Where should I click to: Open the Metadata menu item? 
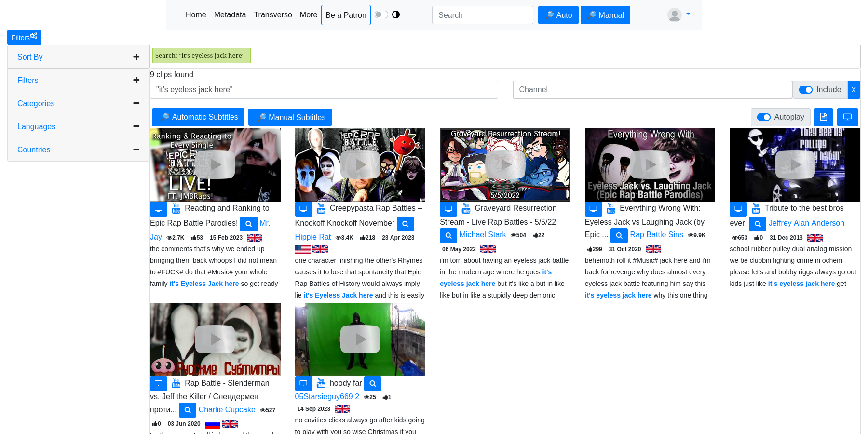tap(230, 15)
